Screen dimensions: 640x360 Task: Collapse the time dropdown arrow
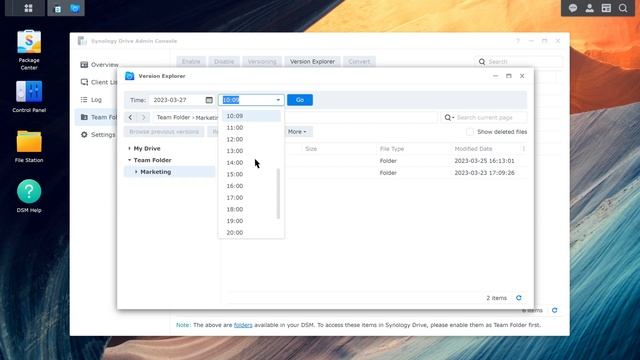coord(278,100)
